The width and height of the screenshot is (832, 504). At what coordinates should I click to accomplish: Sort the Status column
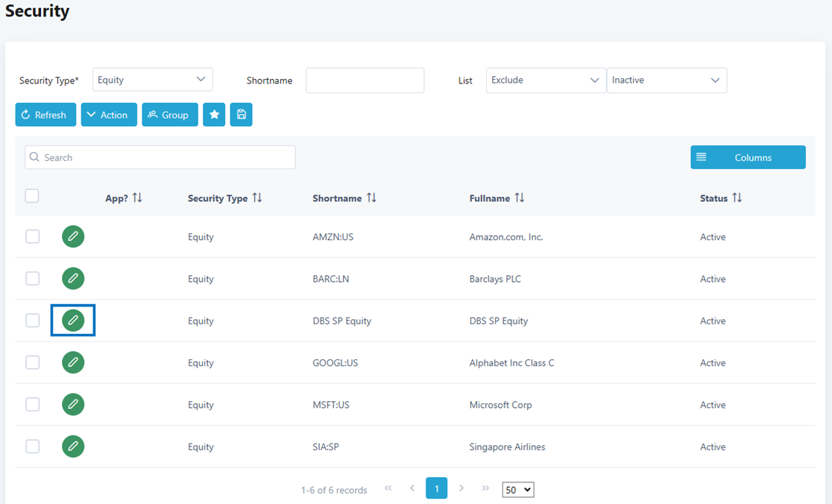(x=737, y=198)
